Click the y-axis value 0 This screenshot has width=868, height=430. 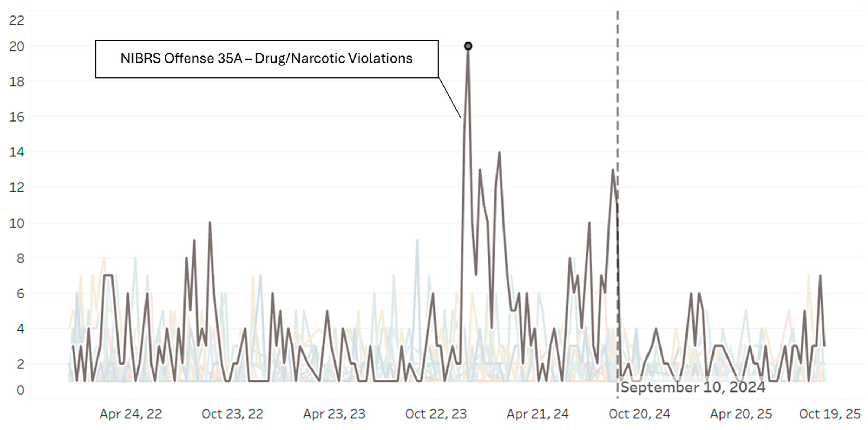point(20,390)
